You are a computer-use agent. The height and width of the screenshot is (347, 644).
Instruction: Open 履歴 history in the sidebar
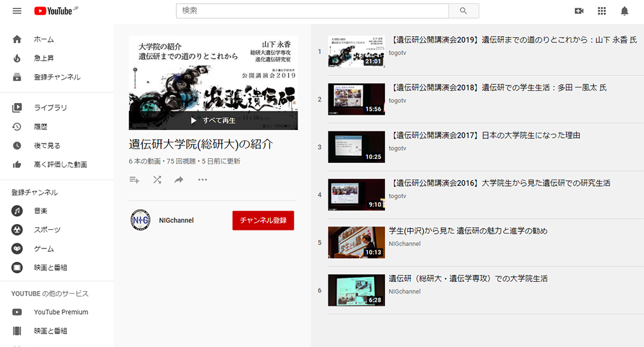coord(42,127)
